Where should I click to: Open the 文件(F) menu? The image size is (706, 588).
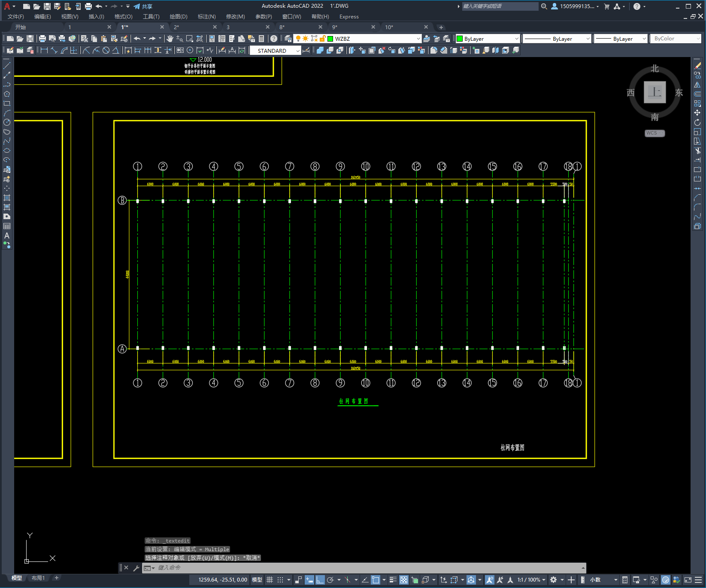[16, 17]
